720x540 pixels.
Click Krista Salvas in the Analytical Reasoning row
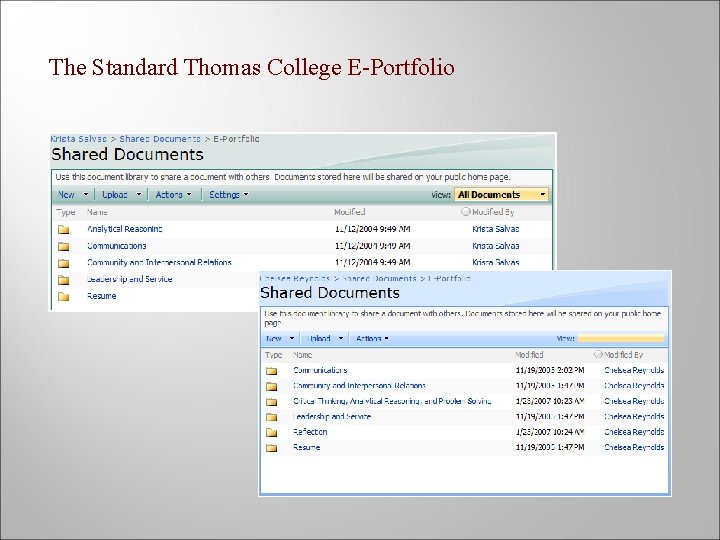(495, 229)
